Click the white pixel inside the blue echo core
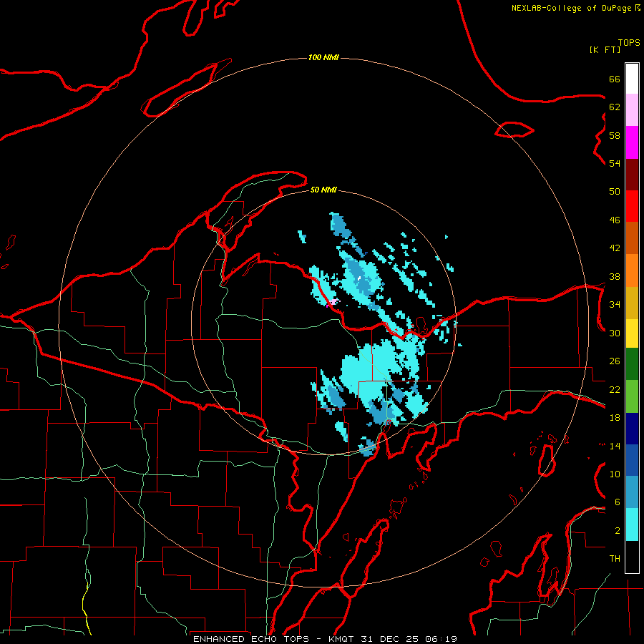 (359, 278)
